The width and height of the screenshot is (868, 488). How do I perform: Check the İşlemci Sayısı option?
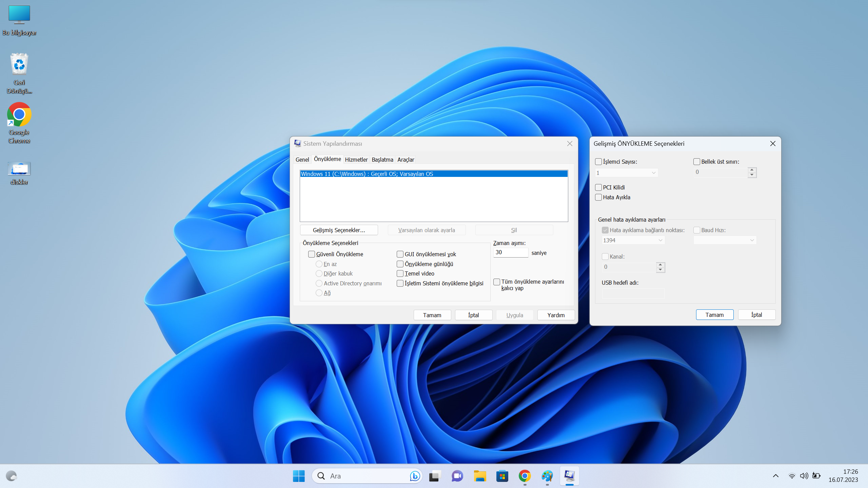(x=598, y=162)
